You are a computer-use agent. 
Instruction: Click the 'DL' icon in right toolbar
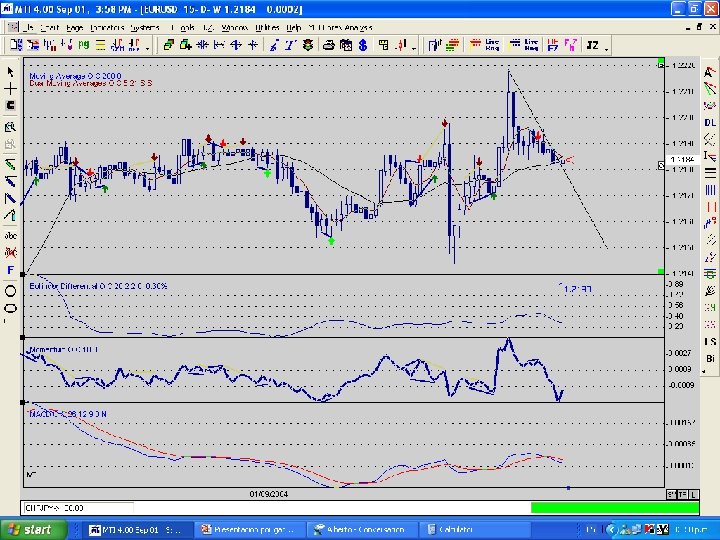point(710,122)
